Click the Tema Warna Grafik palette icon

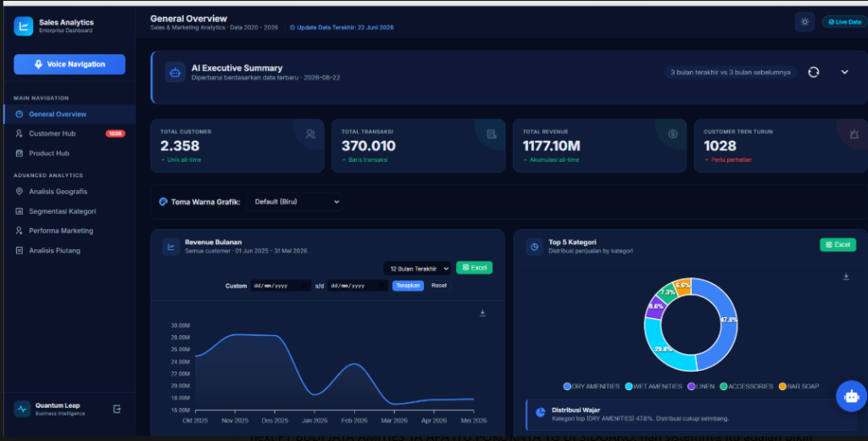click(x=164, y=202)
